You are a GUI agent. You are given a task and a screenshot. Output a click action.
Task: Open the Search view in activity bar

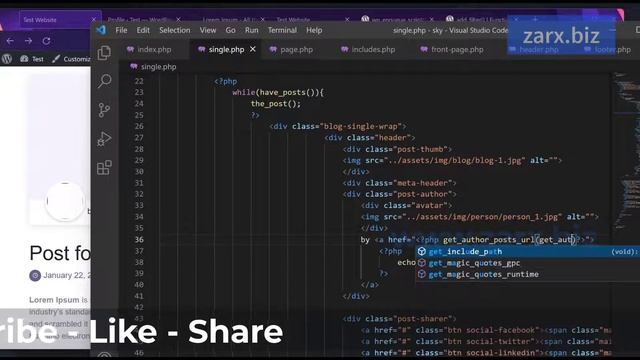(x=104, y=81)
